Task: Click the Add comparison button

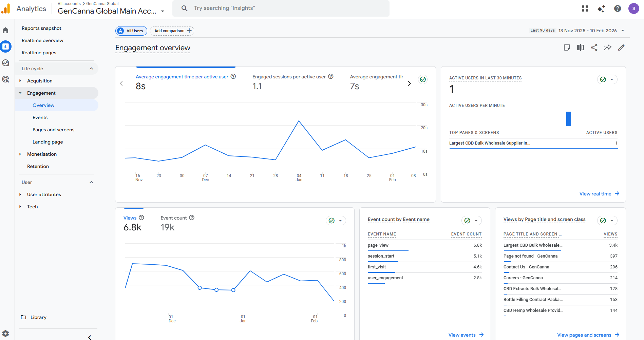Action: pos(172,31)
